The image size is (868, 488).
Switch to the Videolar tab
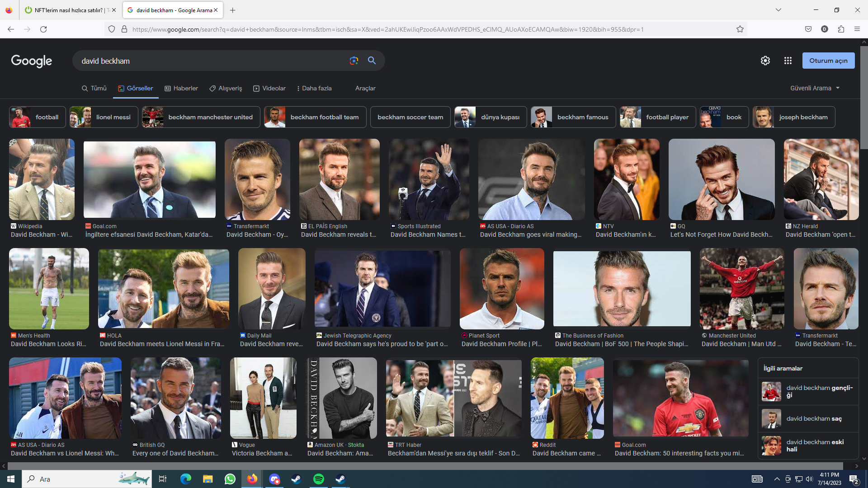[269, 89]
